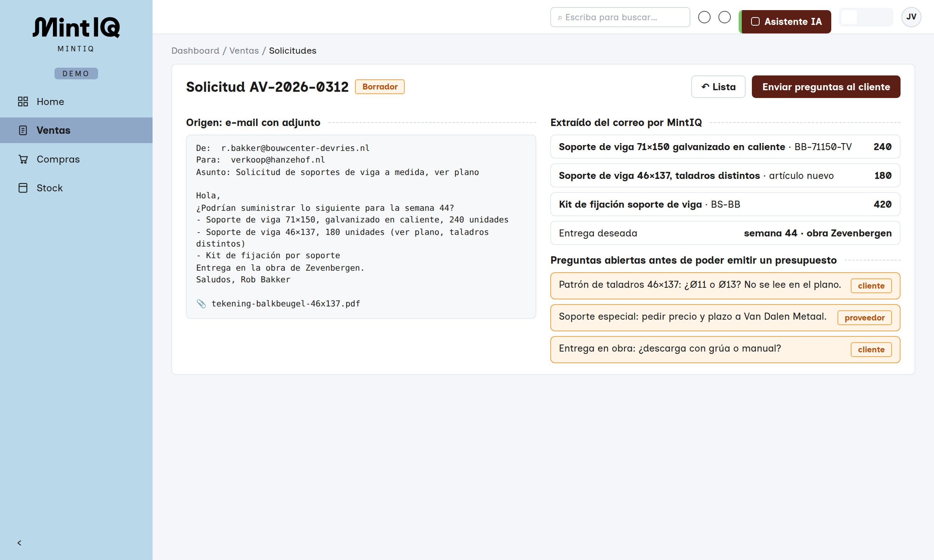Image resolution: width=934 pixels, height=560 pixels.
Task: Open attachment tekening-balkbeugel-46x137.pdf
Action: 286,304
